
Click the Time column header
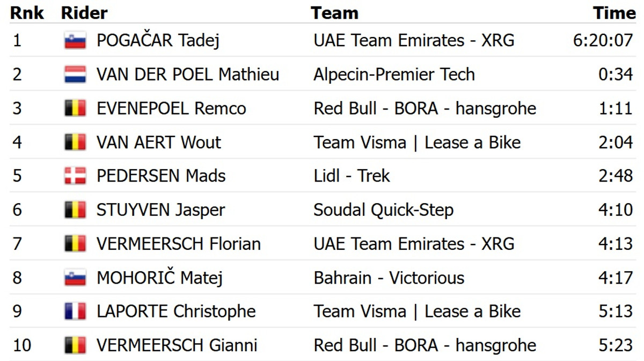point(614,13)
